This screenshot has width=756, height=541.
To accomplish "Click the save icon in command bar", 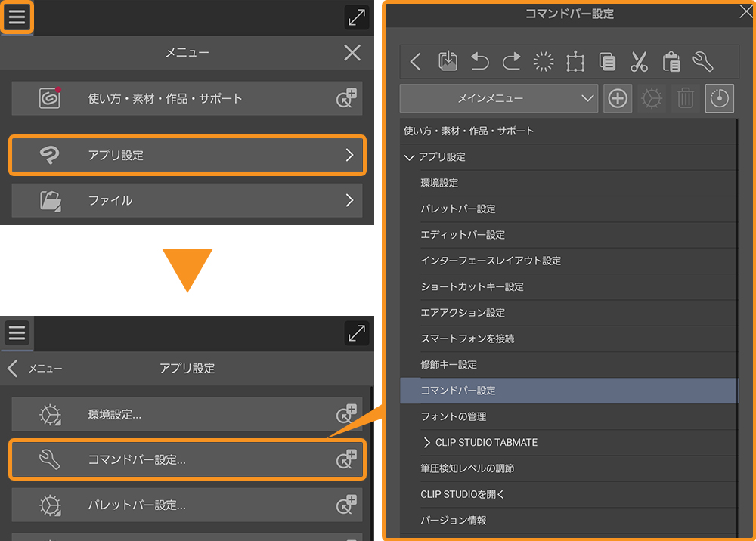I will tap(448, 62).
